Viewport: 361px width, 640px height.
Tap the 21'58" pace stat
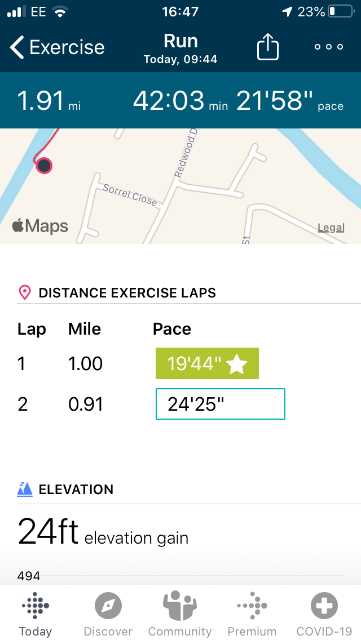pos(290,101)
